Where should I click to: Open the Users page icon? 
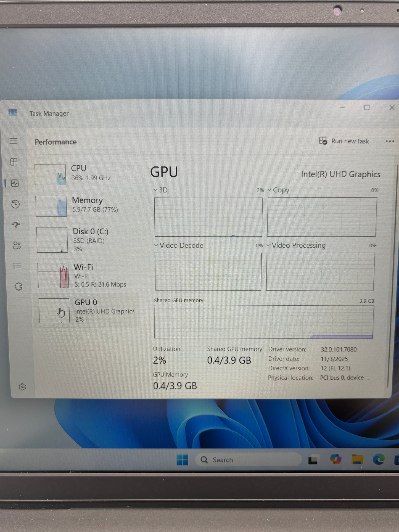click(17, 245)
